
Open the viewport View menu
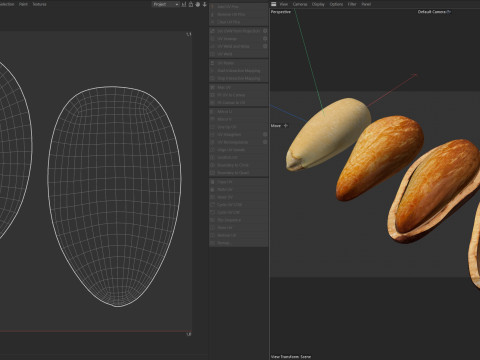tap(284, 4)
